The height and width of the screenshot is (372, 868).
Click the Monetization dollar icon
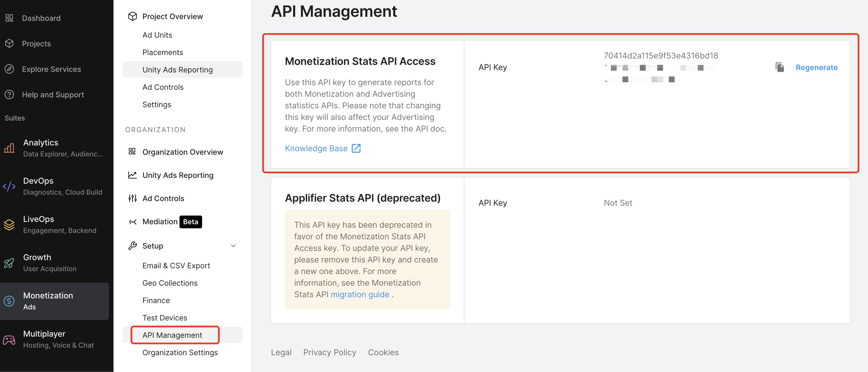(9, 301)
